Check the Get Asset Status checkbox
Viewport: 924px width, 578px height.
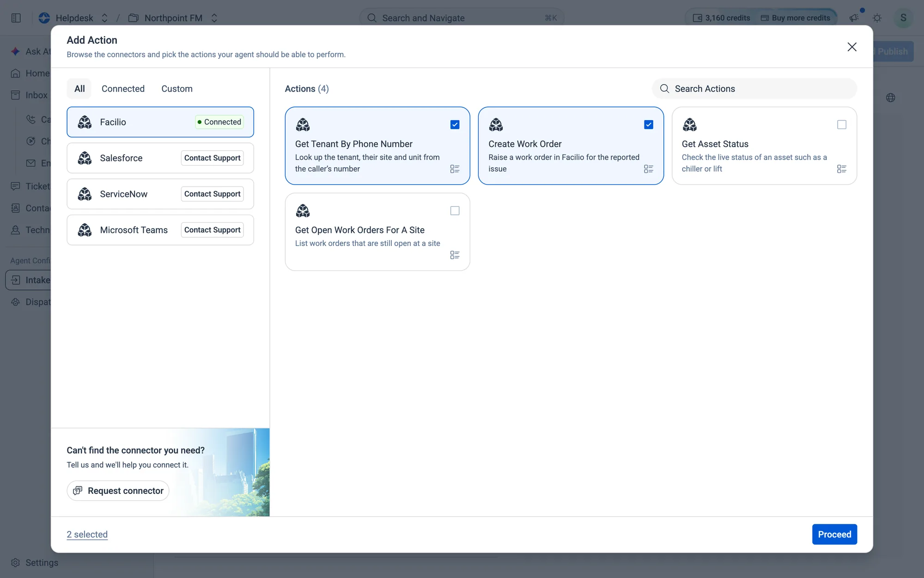tap(842, 125)
